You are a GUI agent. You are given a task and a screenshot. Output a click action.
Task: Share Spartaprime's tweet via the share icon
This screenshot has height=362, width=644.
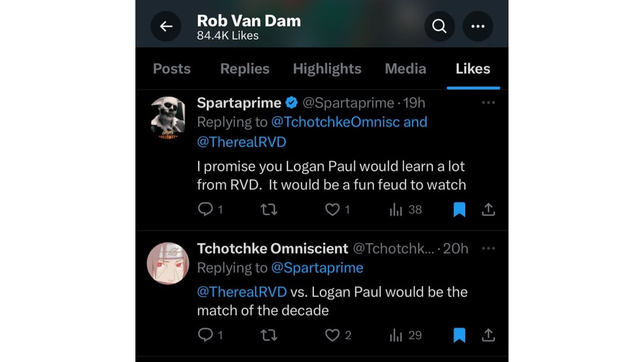(x=488, y=209)
